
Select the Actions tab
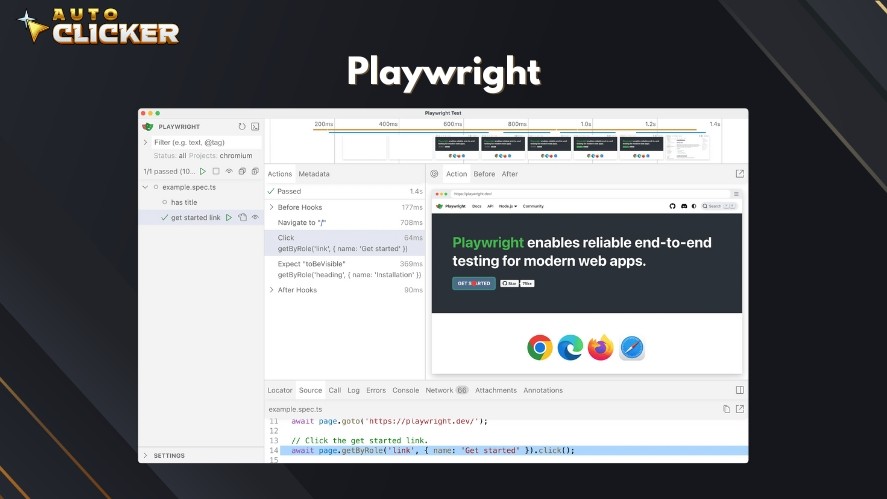[279, 174]
